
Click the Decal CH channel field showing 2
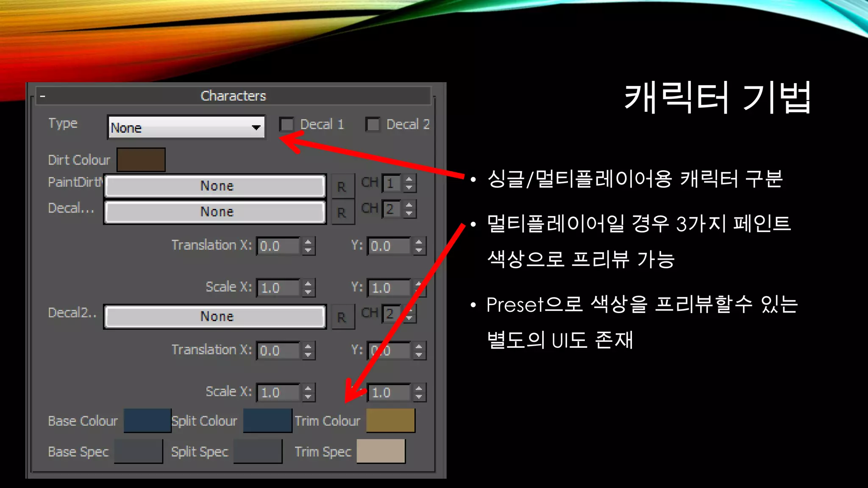(x=392, y=209)
